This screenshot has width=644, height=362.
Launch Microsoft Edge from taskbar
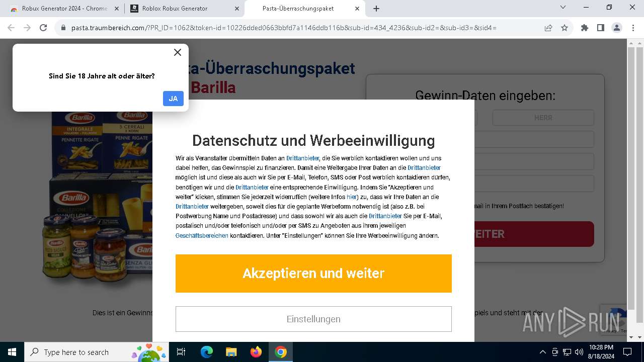coord(207,352)
